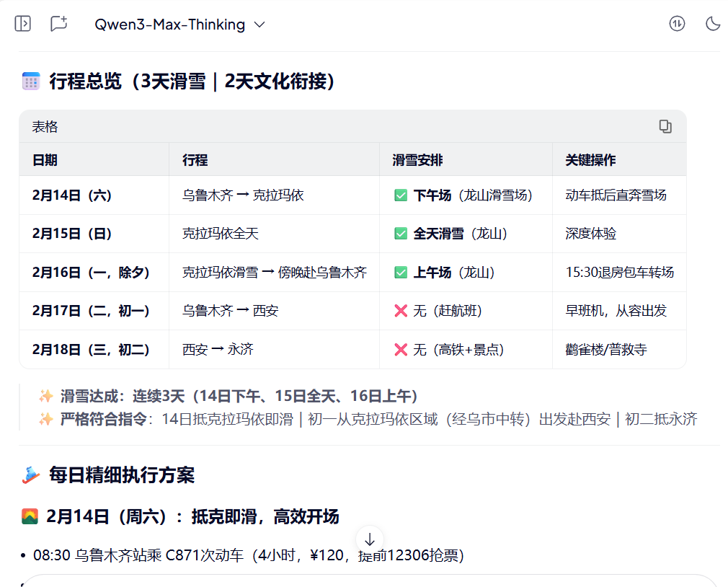Viewport: 728px width, 587px height.
Task: Click the green checkmark beside 全天滑雪
Action: (401, 234)
